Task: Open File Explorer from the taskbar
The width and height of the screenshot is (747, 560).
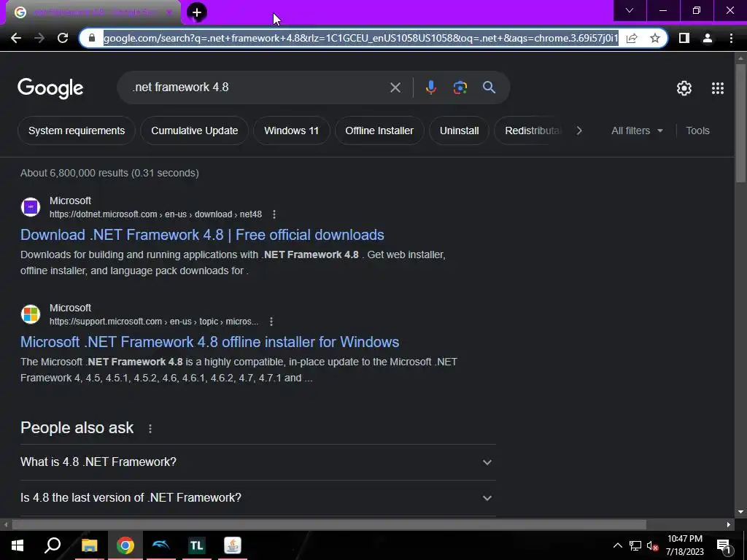Action: click(89, 545)
